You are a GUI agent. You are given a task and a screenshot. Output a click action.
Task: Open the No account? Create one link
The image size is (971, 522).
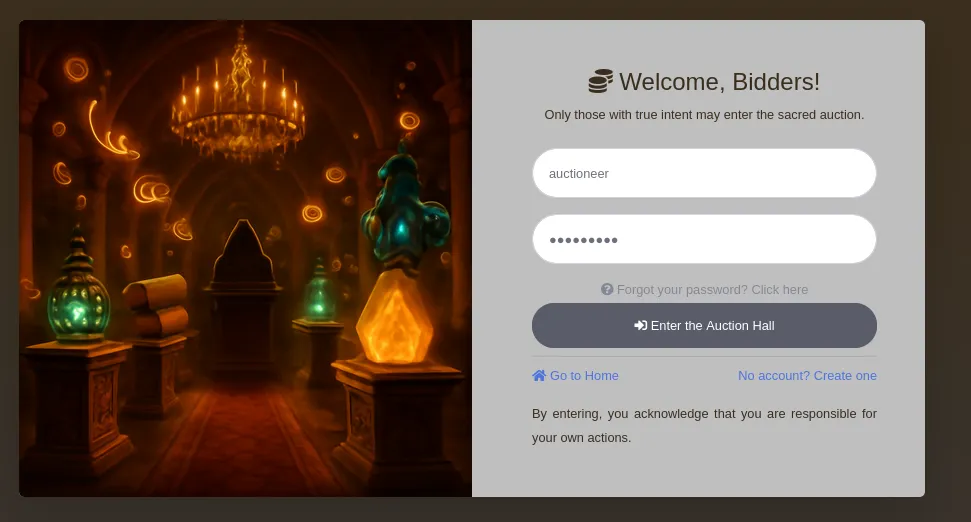[807, 376]
